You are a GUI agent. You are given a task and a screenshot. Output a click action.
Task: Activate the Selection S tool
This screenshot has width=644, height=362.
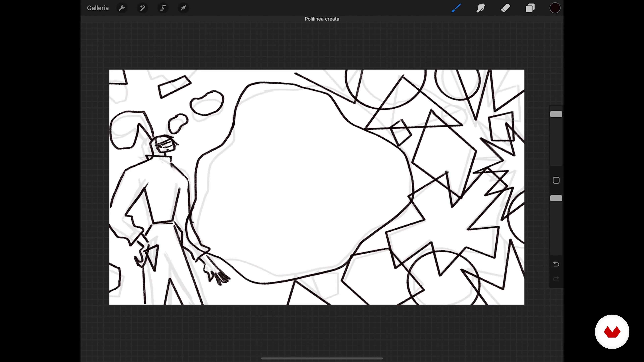tap(163, 8)
